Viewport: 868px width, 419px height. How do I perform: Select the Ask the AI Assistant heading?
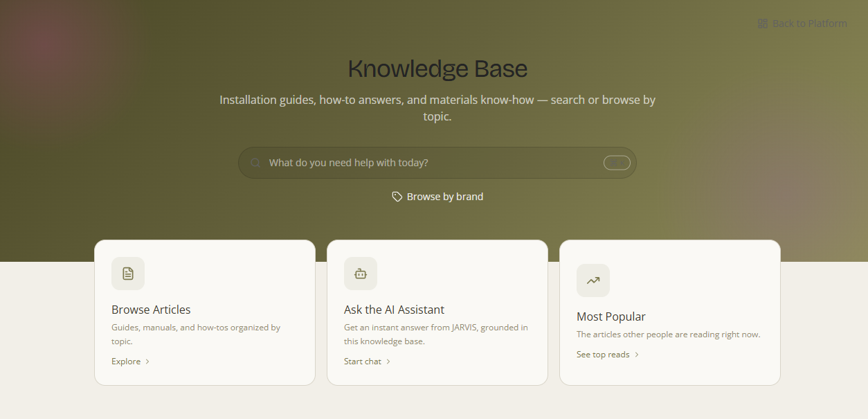[x=394, y=310]
